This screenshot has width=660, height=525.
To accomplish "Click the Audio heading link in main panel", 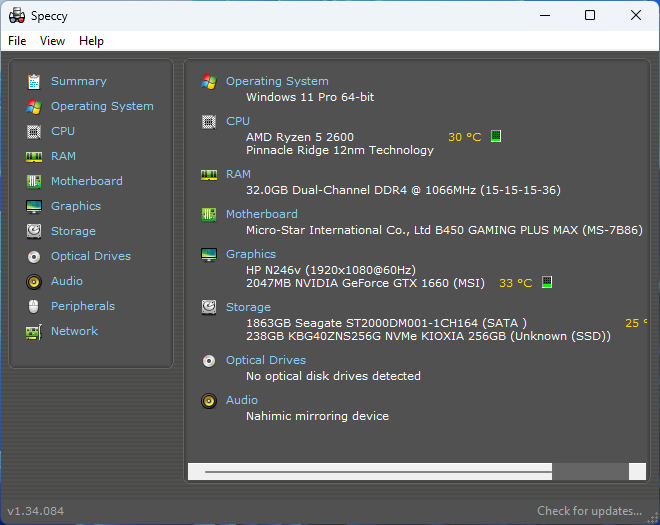I will [242, 400].
